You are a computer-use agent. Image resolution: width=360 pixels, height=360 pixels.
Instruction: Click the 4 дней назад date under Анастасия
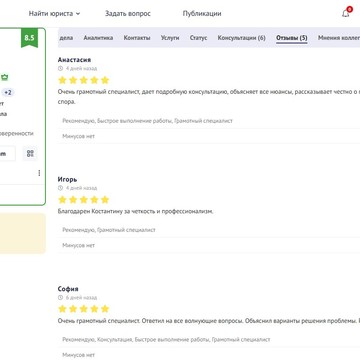click(x=81, y=68)
